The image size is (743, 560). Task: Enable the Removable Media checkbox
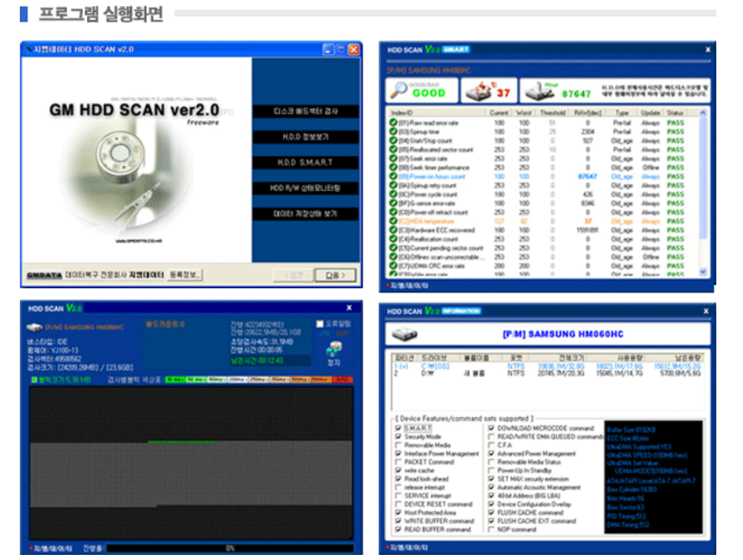coord(398,445)
